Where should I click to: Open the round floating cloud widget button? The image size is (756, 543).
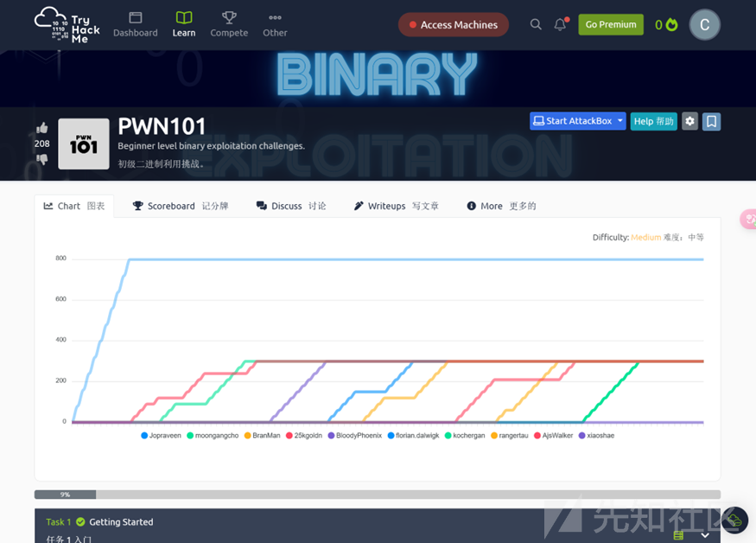(734, 520)
